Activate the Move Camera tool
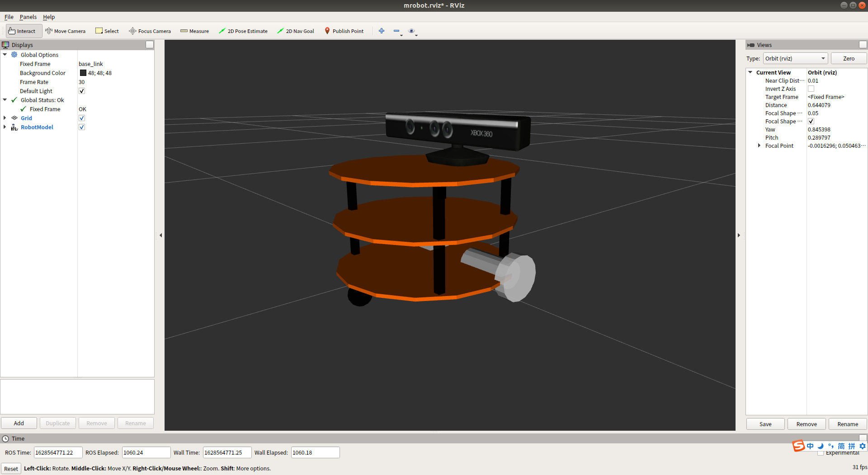This screenshot has width=868, height=475. pos(66,31)
